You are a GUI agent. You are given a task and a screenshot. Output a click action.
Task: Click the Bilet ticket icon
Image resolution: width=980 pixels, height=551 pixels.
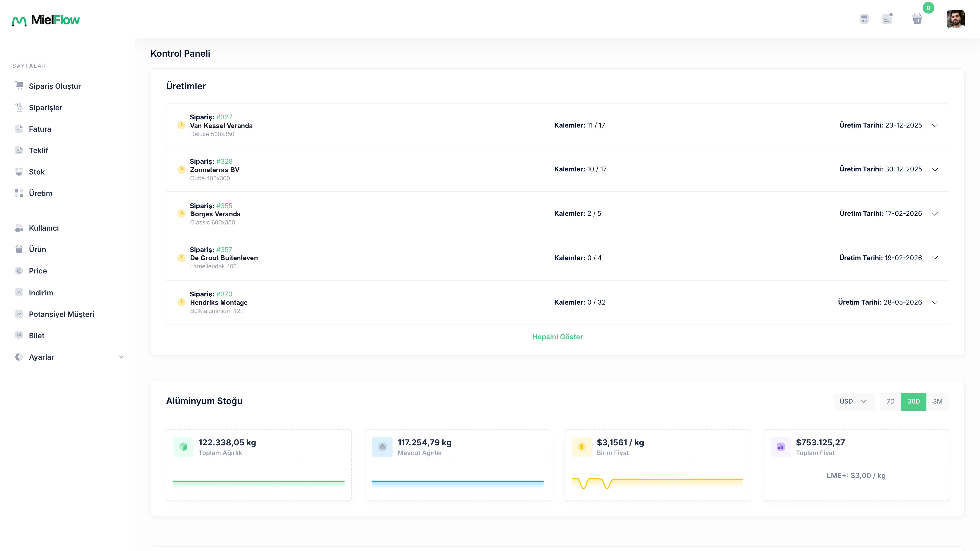(19, 335)
